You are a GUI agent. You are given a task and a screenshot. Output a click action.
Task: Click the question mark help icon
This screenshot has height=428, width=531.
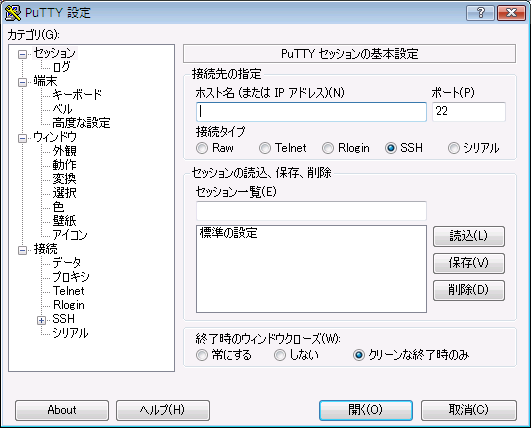480,13
